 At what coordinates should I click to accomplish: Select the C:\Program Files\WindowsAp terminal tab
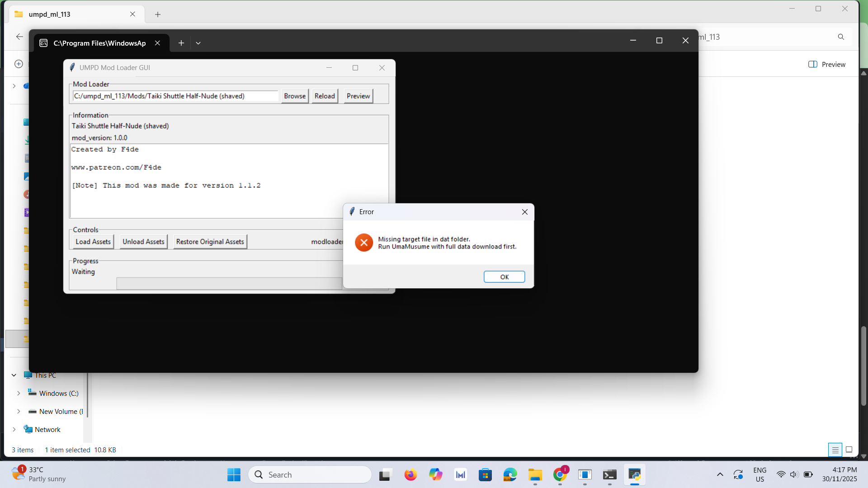(x=99, y=43)
